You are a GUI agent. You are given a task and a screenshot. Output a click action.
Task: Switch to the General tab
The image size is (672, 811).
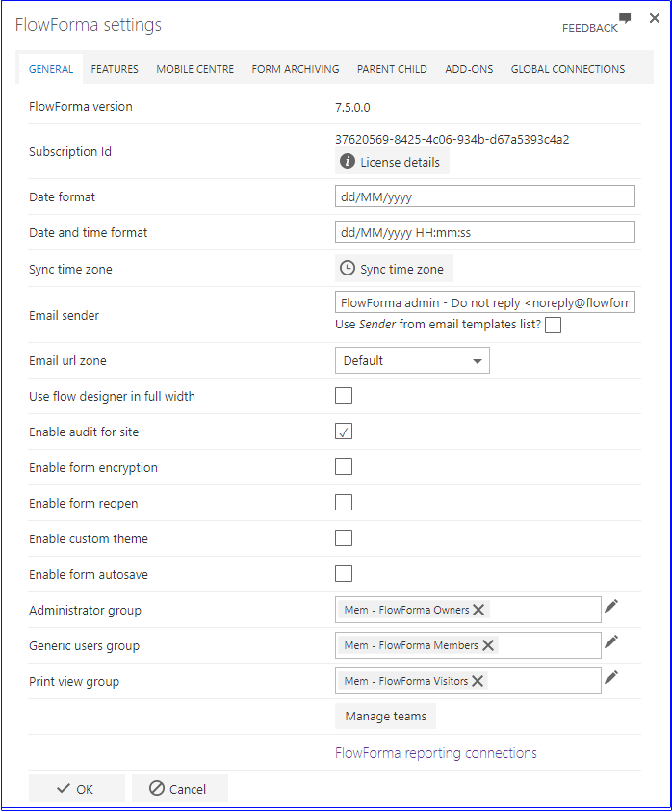point(51,69)
